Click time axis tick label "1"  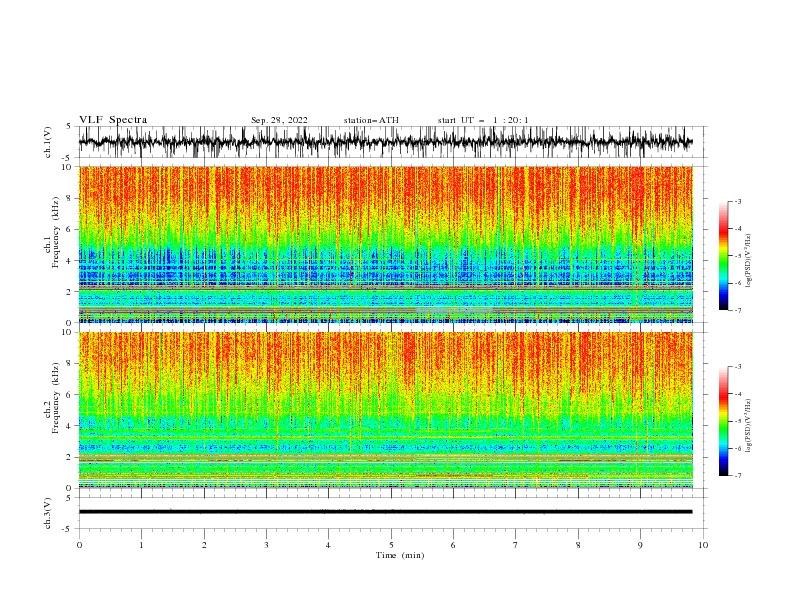tap(141, 545)
